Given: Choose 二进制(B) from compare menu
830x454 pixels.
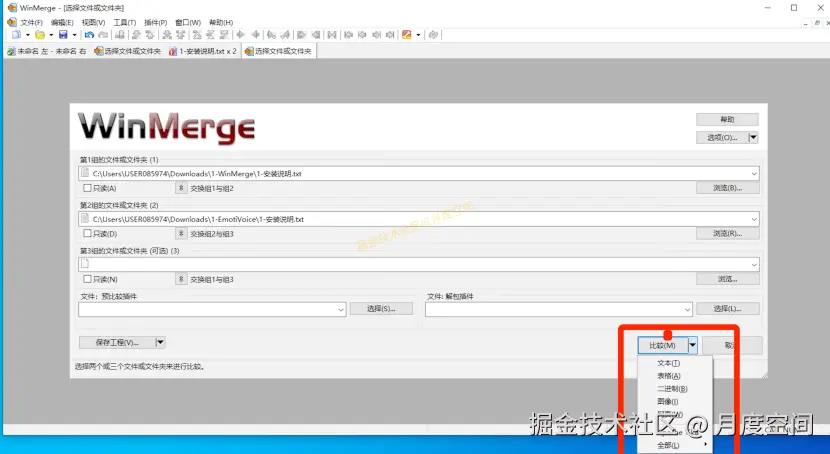Looking at the screenshot, I should coord(671,388).
